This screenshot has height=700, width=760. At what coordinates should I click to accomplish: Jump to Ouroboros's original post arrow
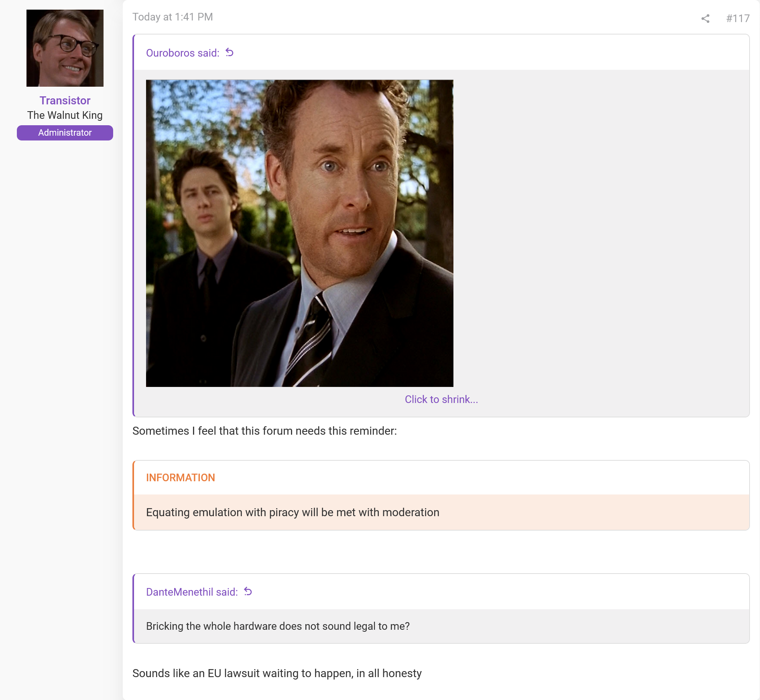tap(230, 53)
